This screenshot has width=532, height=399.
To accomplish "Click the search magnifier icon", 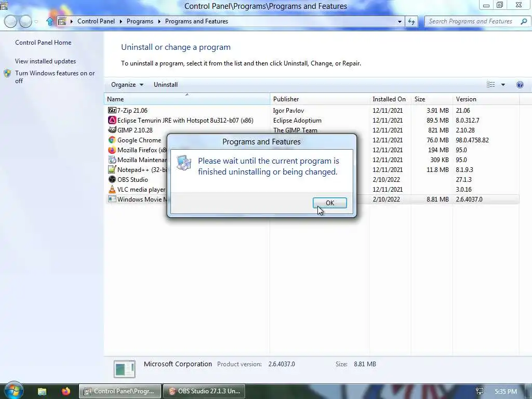I will pyautogui.click(x=524, y=21).
